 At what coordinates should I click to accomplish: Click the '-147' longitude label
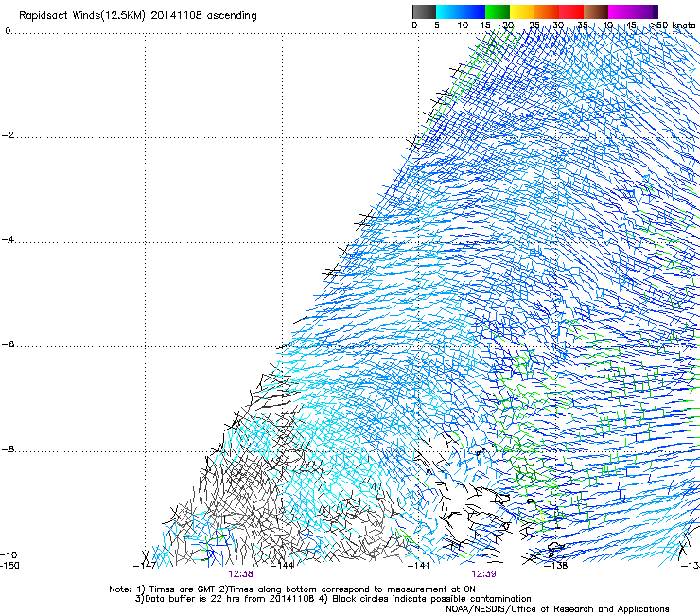tap(145, 566)
